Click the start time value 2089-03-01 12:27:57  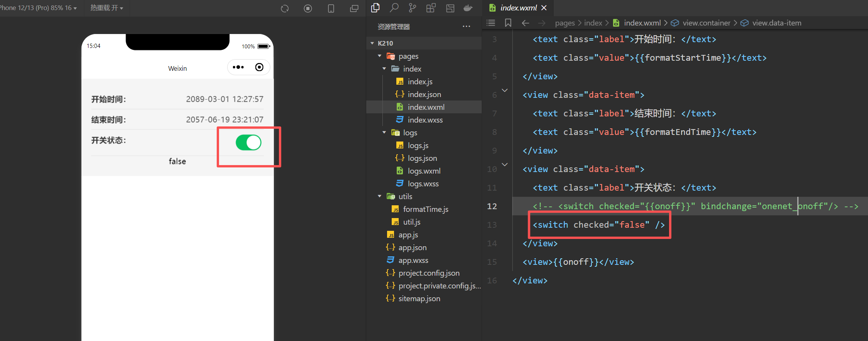tap(224, 99)
